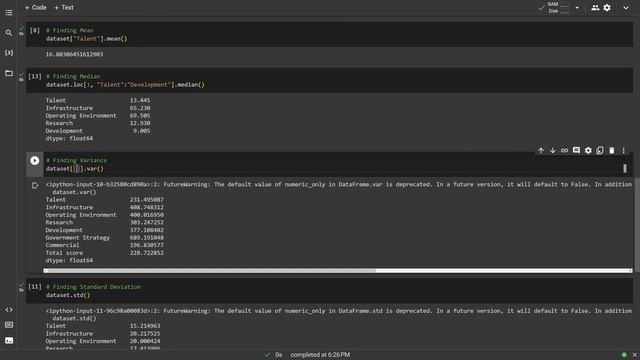Viewport: 640px width, 360px height.
Task: Delete the variance cell with trash icon
Action: point(611,151)
